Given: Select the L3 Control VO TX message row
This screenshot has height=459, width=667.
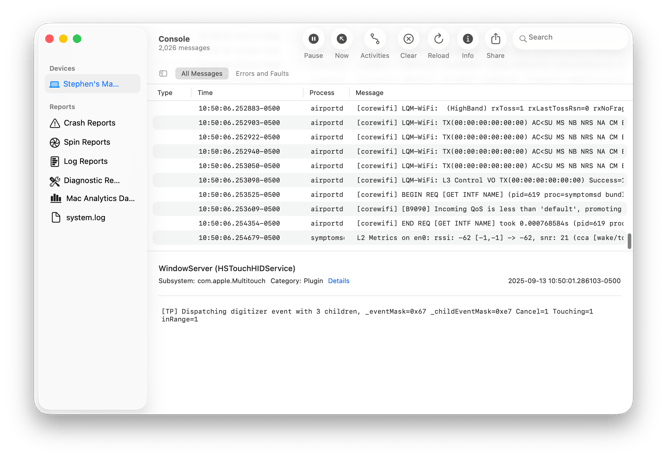Looking at the screenshot, I should [390, 180].
